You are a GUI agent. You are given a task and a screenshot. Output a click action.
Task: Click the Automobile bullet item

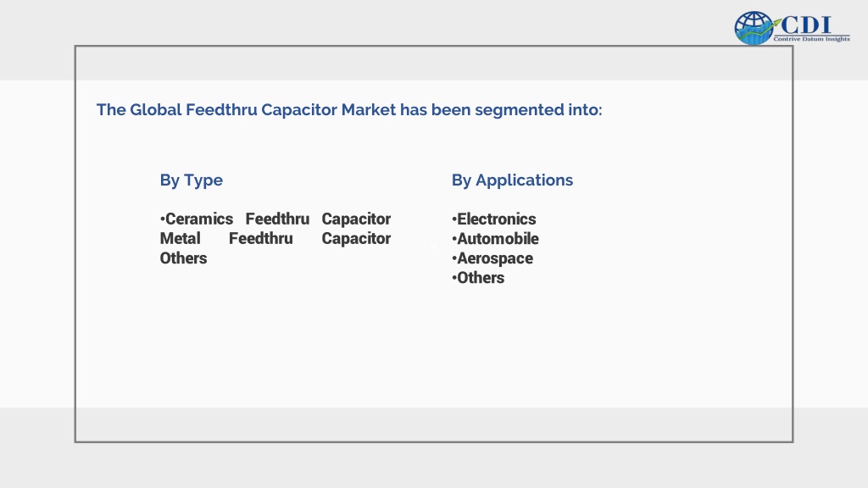click(495, 239)
